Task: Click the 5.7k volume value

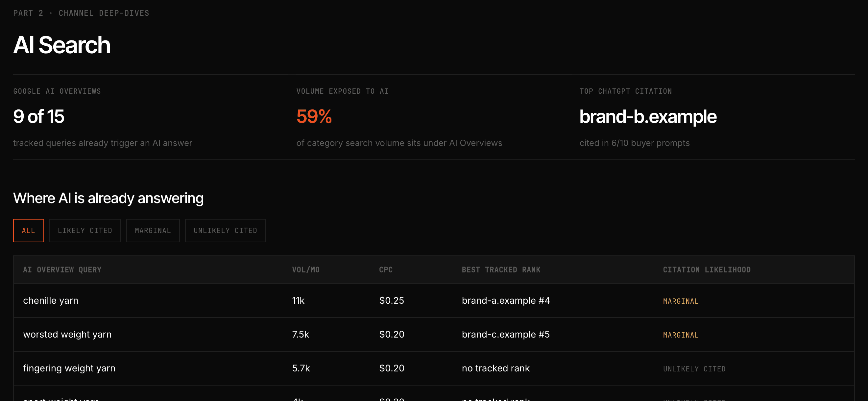Action: click(301, 368)
